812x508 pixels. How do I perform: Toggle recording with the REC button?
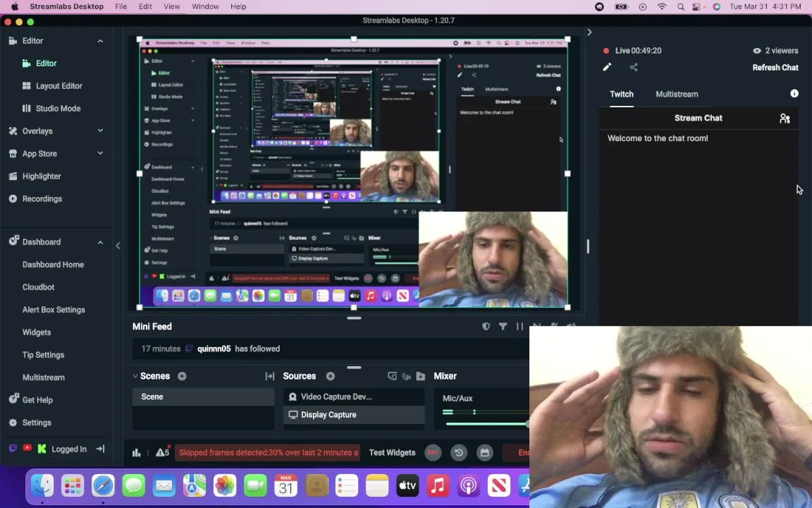(433, 452)
